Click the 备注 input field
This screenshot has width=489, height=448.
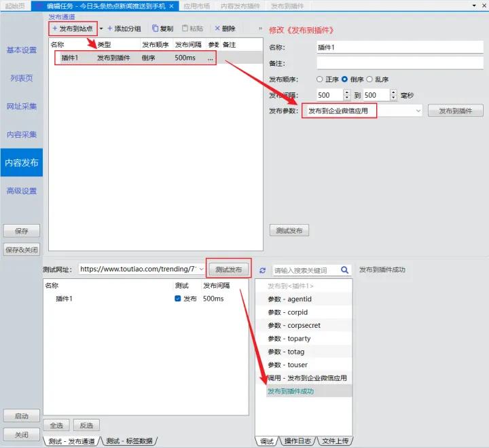click(x=400, y=63)
